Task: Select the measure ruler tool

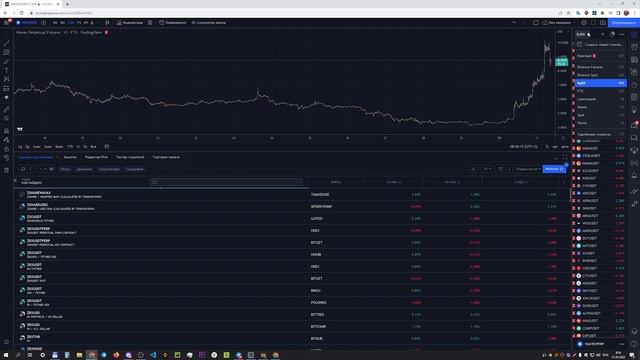Action: point(6,109)
